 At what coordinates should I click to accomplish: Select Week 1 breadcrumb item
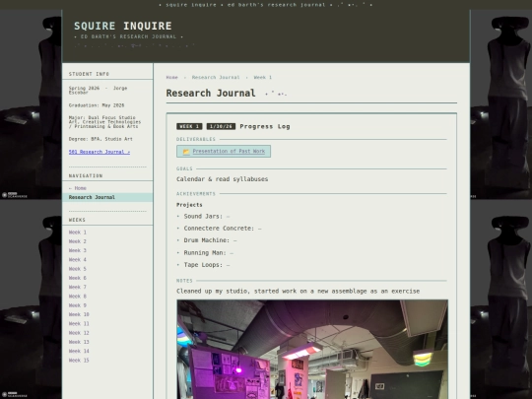(x=263, y=78)
